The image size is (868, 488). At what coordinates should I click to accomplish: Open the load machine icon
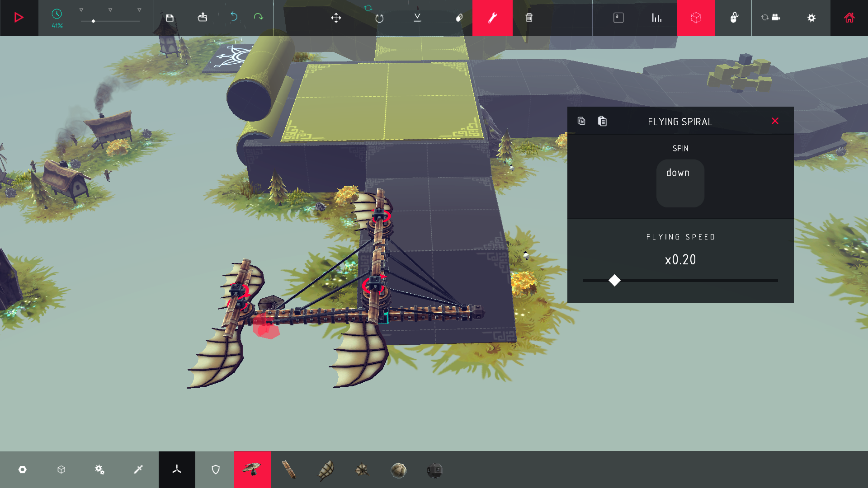click(x=202, y=17)
